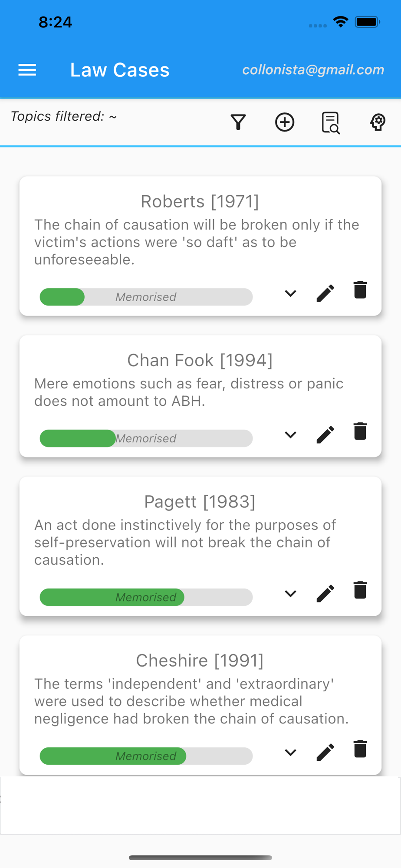The width and height of the screenshot is (401, 868).
Task: Click the Cheshire Memorised progress bar
Action: click(x=146, y=756)
